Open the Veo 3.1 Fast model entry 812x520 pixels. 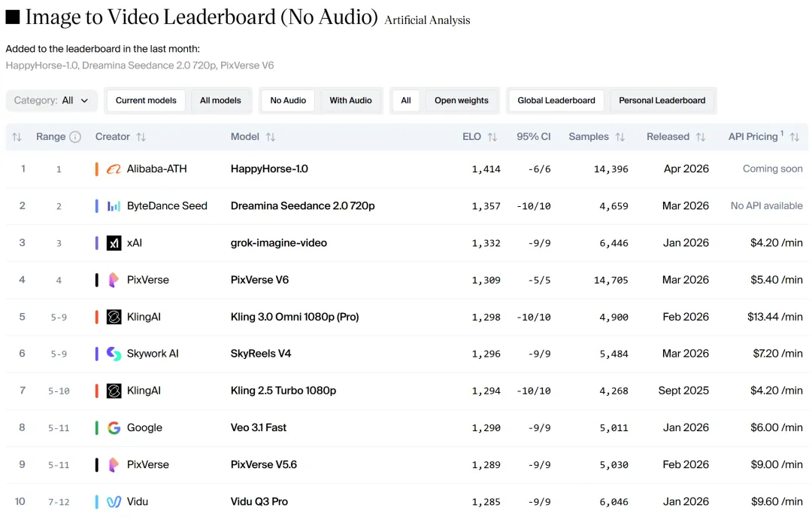(x=259, y=427)
